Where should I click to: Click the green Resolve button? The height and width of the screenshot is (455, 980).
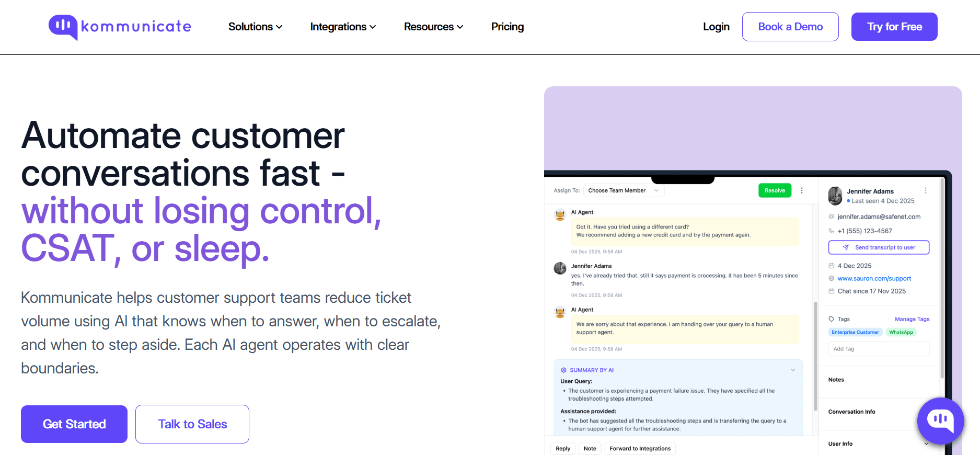pos(775,190)
